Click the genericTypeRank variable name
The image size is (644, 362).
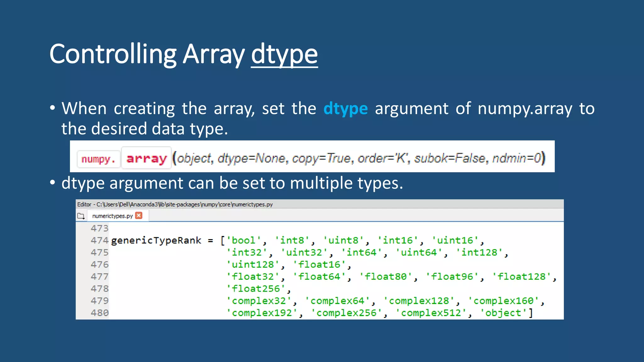click(x=156, y=241)
